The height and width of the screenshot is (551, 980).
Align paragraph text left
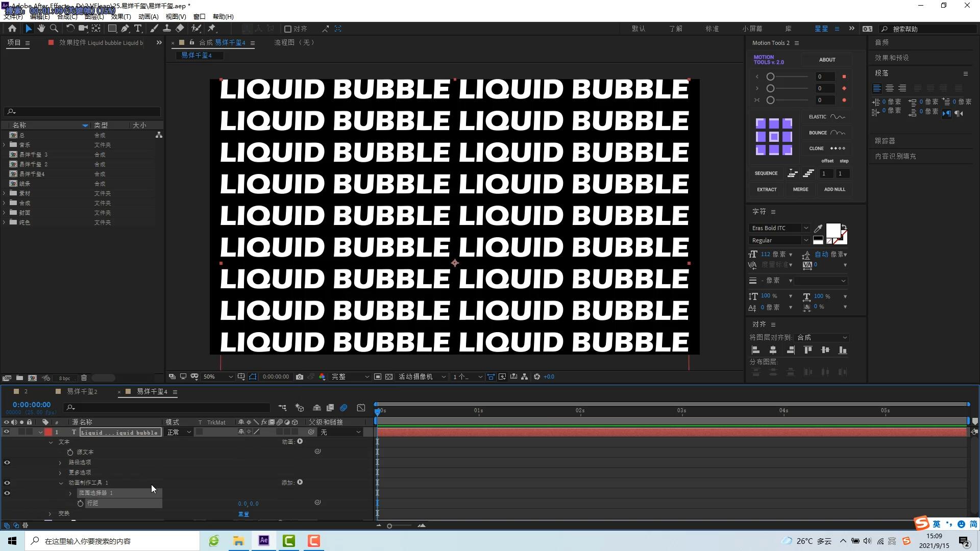coord(877,88)
